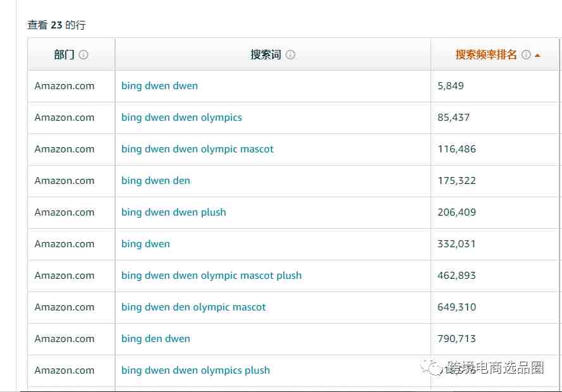Sort table by 搜索频率排名 header
This screenshot has height=392, width=562.
point(486,55)
